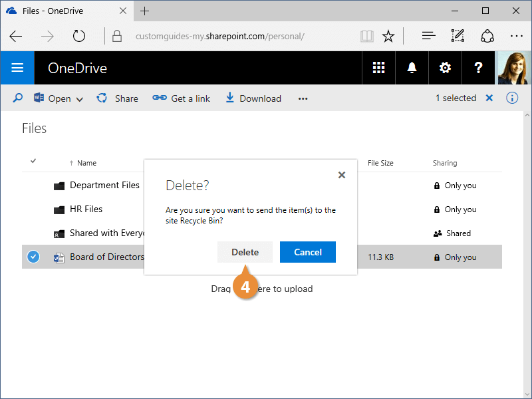This screenshot has height=399, width=532.
Task: Clear selection with X next to 1 selected
Action: (489, 98)
